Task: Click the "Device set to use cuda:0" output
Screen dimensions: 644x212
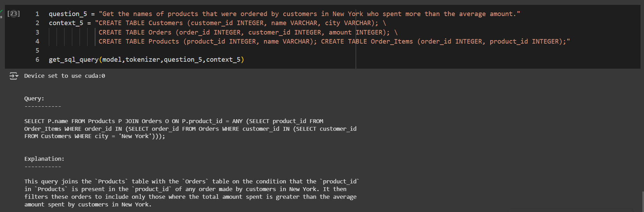Action: (x=65, y=76)
